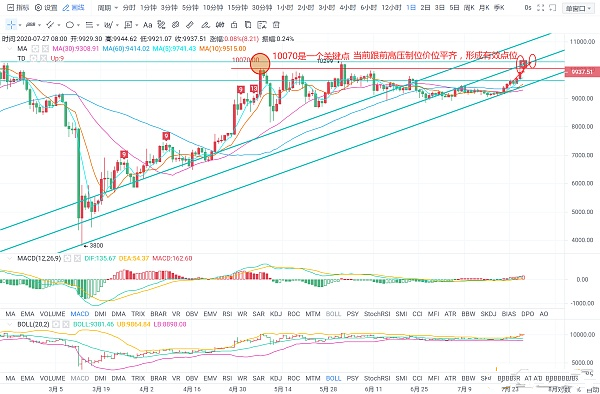Switch to 月K monthly candles
This screenshot has width=600, height=394.
484,7
